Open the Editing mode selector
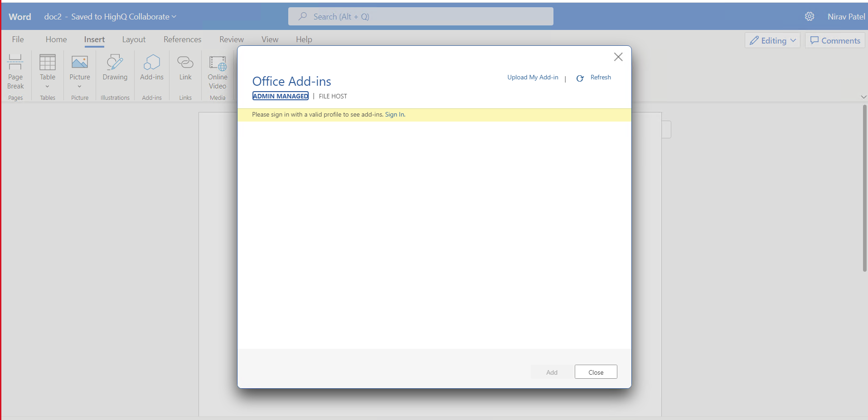868x420 pixels. 772,40
